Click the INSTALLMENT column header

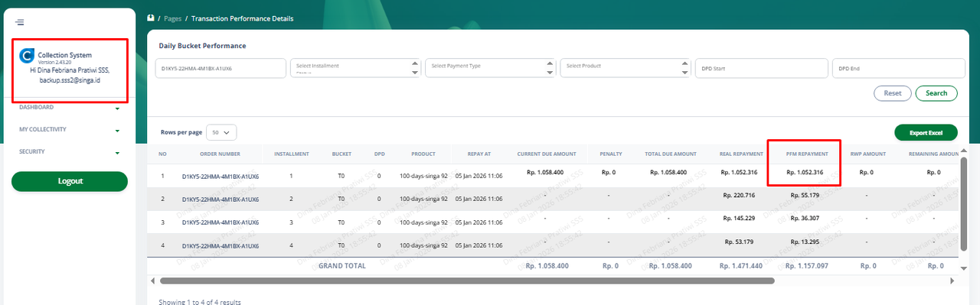coord(292,154)
